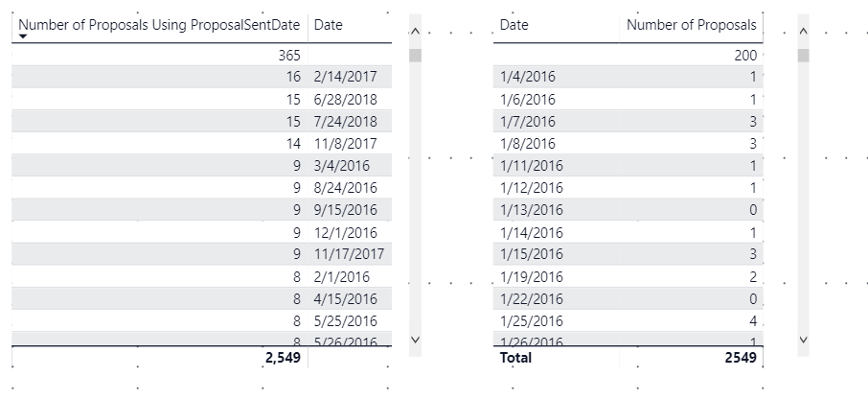The width and height of the screenshot is (868, 400).
Task: Sort left table by Date column header
Action: tap(329, 25)
